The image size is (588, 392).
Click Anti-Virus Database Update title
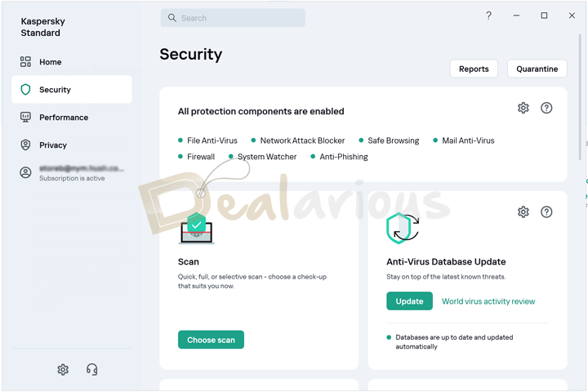446,262
